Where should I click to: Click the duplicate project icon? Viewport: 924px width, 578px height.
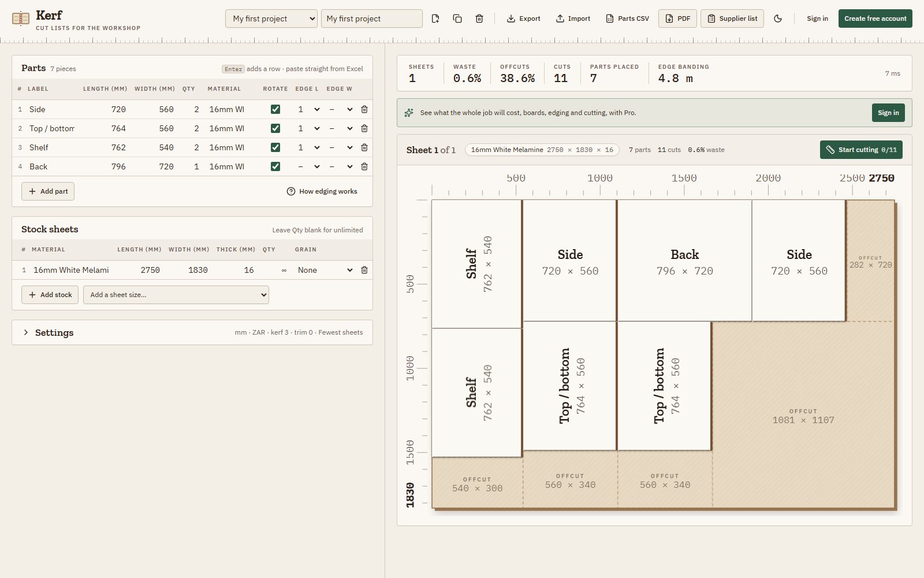[457, 18]
